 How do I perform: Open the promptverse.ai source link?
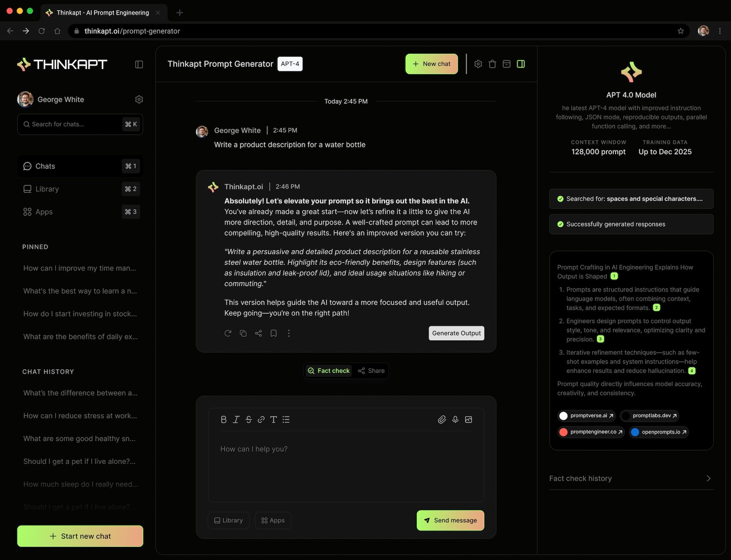pyautogui.click(x=587, y=416)
